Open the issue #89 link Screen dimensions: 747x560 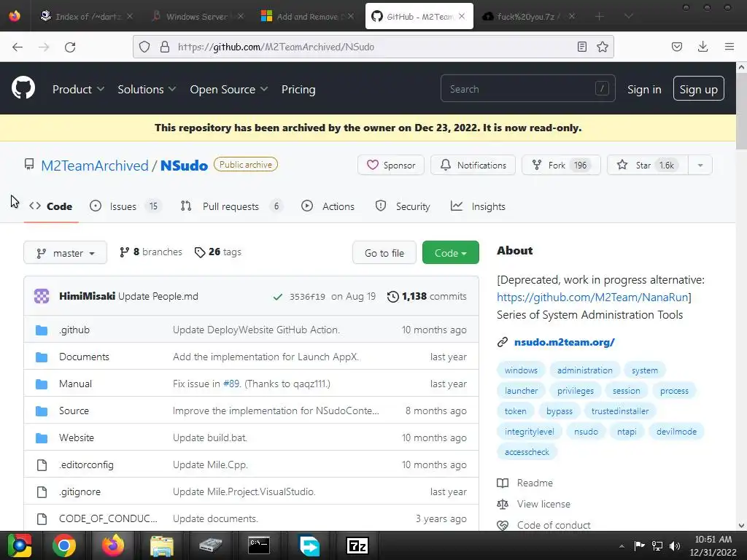pos(231,384)
